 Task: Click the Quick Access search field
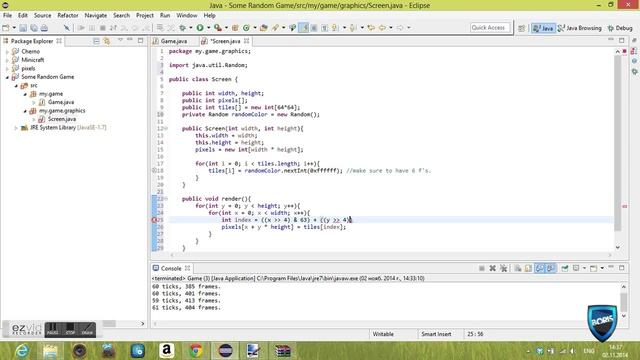[490, 28]
